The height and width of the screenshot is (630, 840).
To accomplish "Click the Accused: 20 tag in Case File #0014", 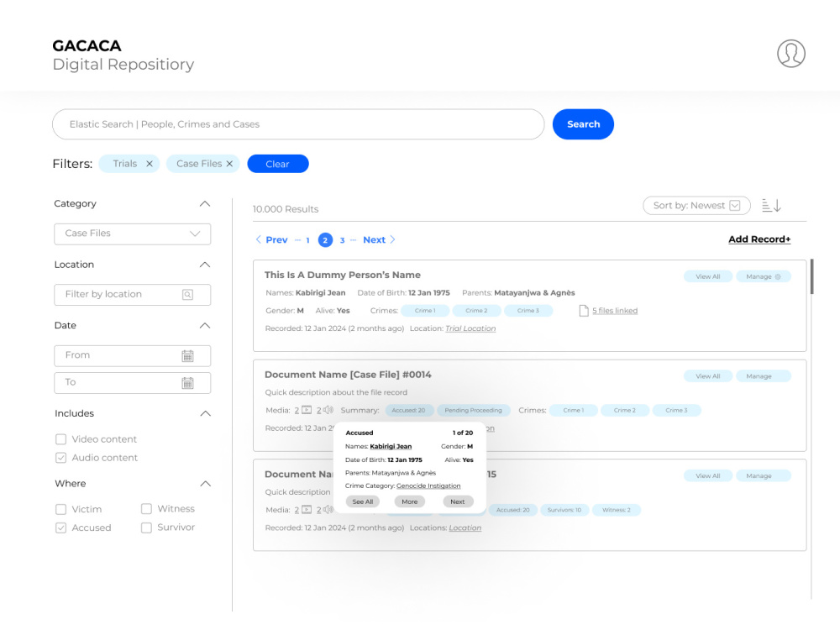I will pyautogui.click(x=408, y=411).
